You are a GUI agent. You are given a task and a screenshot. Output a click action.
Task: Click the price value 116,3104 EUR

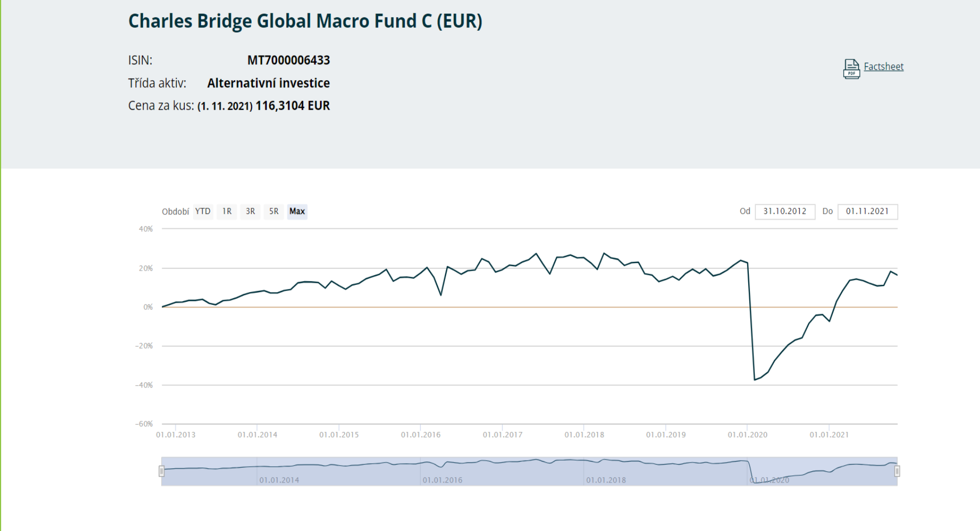292,106
